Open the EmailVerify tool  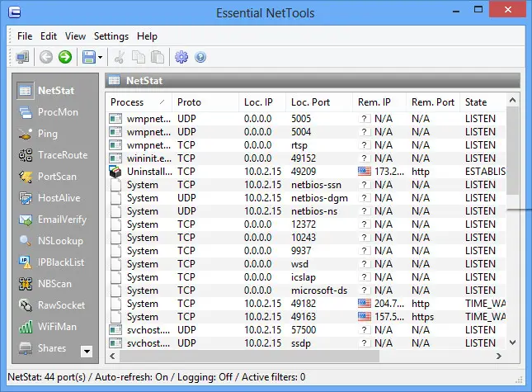pyautogui.click(x=53, y=220)
